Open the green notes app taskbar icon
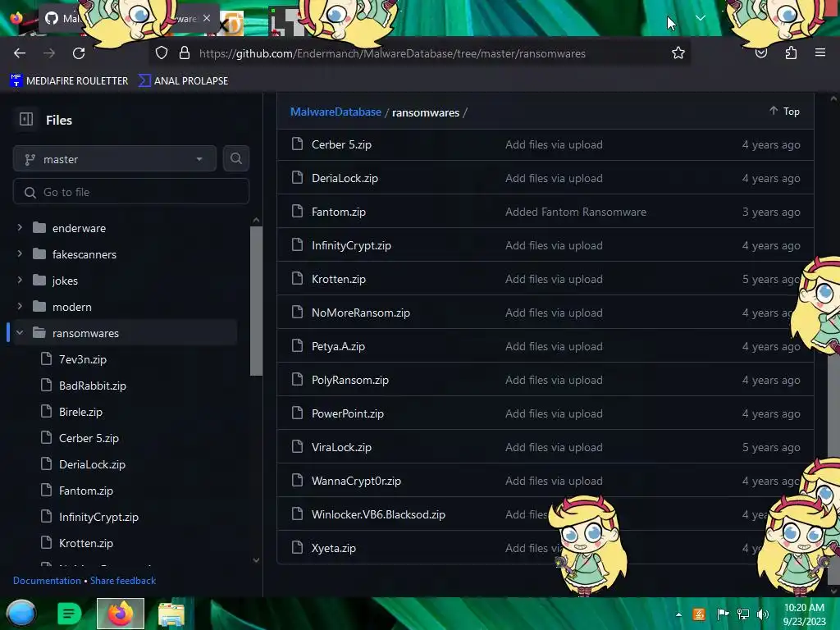Viewport: 840px width, 630px height. (x=69, y=614)
